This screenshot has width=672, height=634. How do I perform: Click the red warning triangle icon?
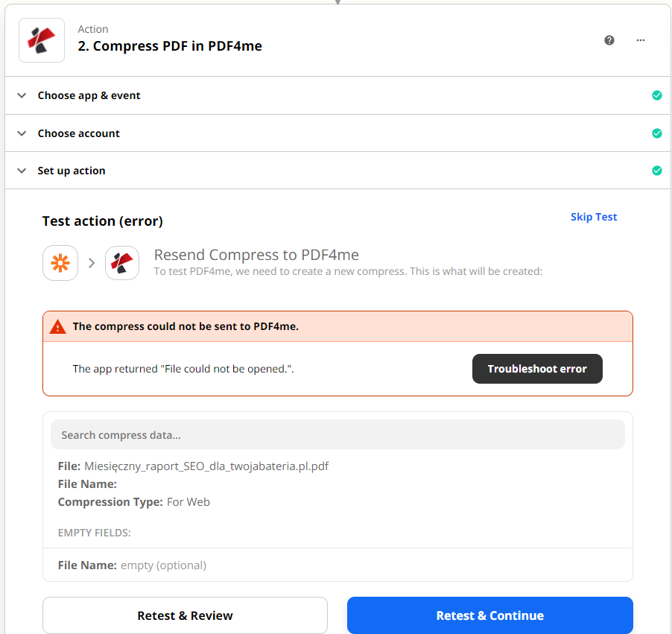pyautogui.click(x=58, y=326)
